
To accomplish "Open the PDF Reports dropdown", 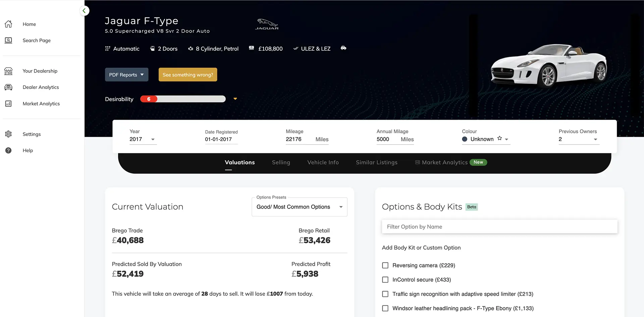I will click(x=126, y=74).
